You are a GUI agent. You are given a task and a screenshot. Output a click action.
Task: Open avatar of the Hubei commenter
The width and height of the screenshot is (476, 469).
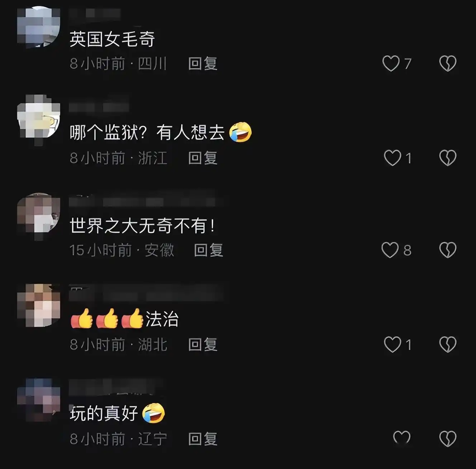(x=38, y=305)
